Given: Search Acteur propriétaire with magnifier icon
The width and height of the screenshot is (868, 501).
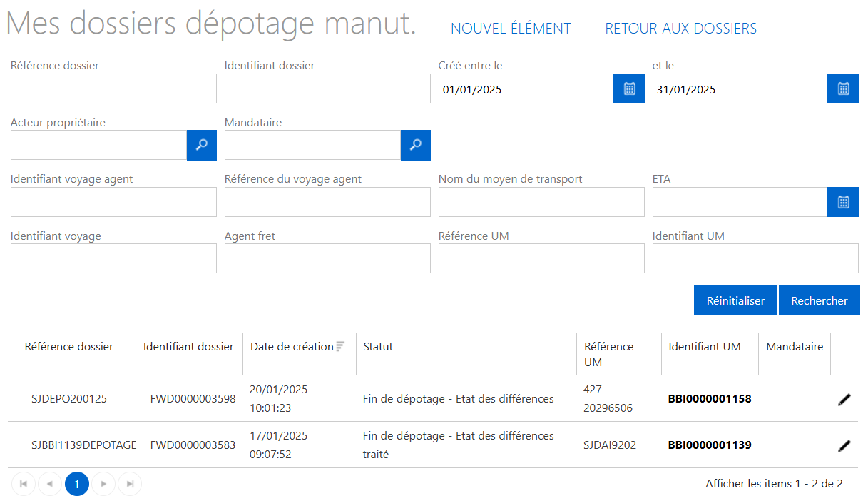Looking at the screenshot, I should click(x=202, y=145).
